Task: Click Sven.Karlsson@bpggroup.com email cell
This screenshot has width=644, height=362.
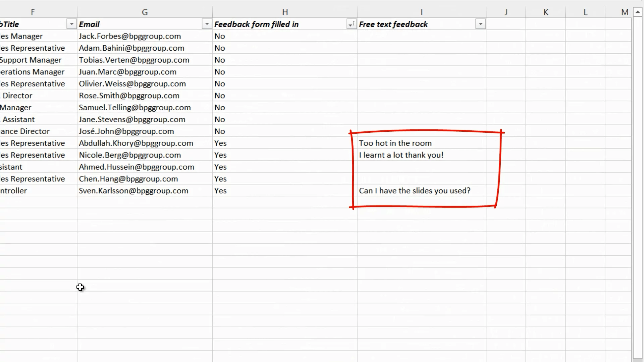Action: pyautogui.click(x=133, y=191)
